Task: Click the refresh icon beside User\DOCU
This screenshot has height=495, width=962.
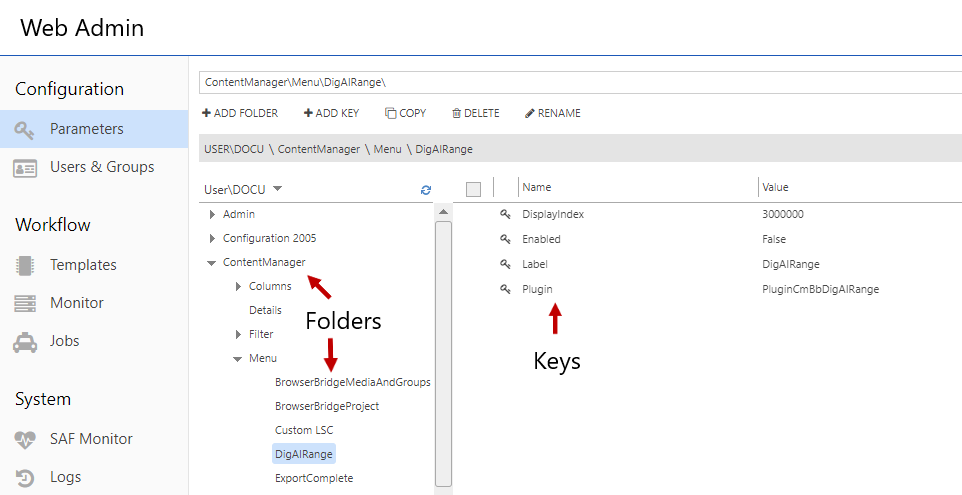Action: [x=426, y=189]
